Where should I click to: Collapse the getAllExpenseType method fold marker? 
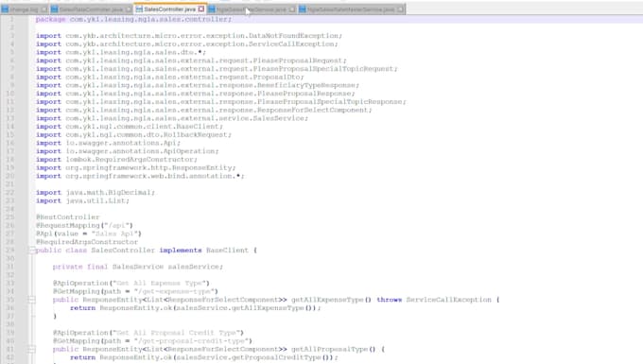(x=31, y=300)
